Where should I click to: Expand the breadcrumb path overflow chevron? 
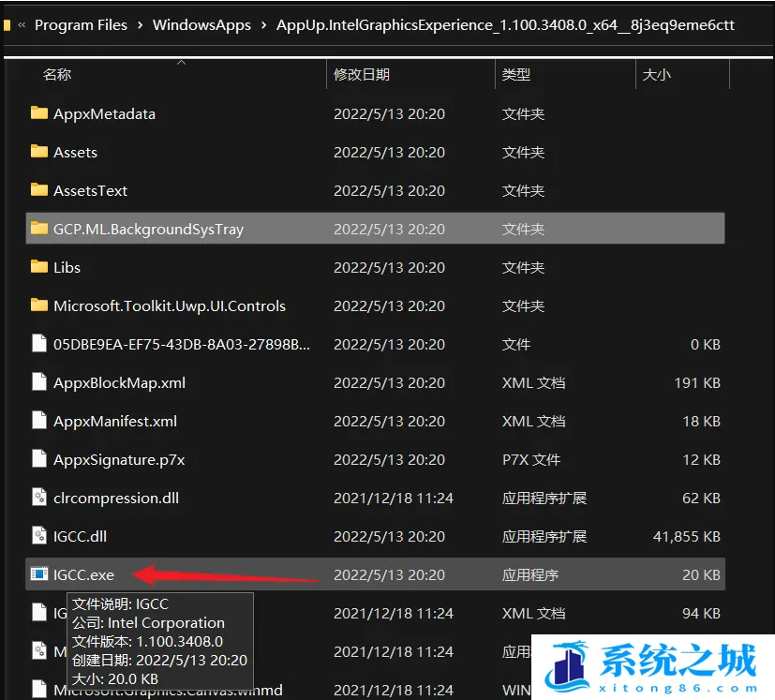22,25
